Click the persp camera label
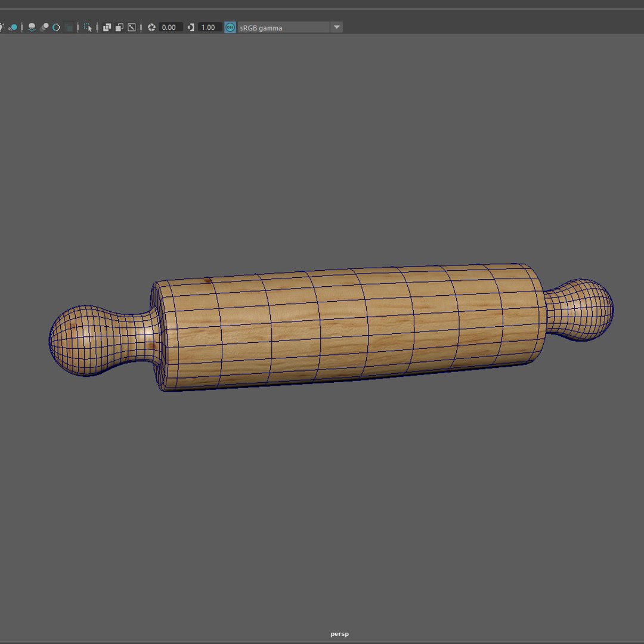The image size is (644, 644). pyautogui.click(x=339, y=634)
